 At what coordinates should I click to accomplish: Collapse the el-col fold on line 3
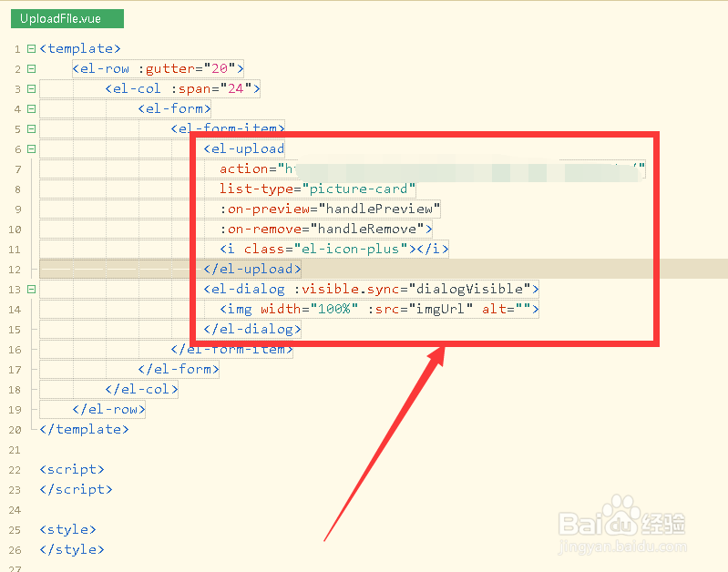[31, 88]
